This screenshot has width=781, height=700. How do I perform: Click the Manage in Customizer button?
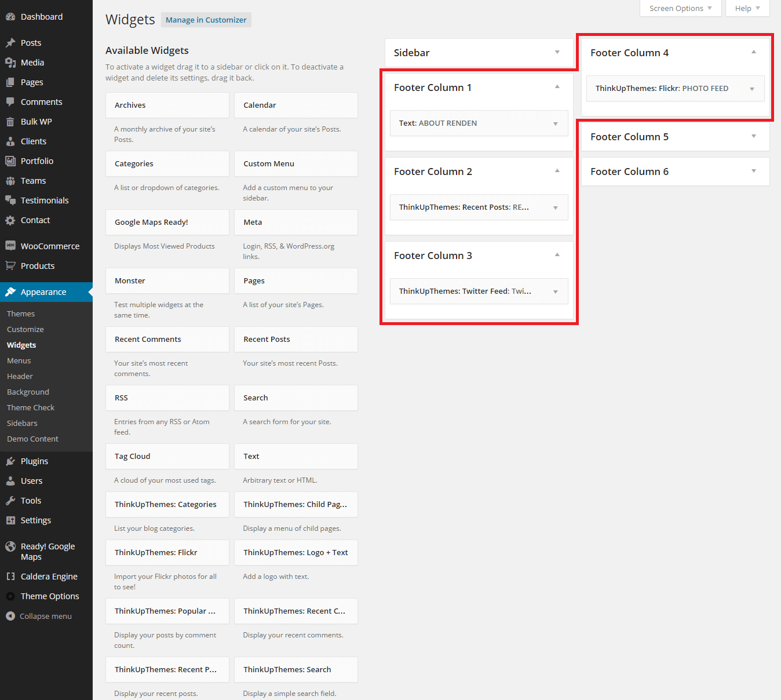(206, 20)
